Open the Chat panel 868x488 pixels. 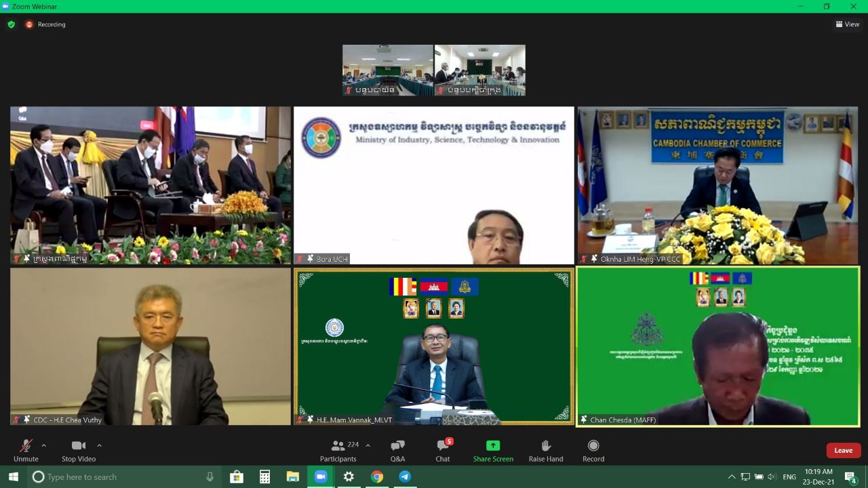(x=443, y=451)
